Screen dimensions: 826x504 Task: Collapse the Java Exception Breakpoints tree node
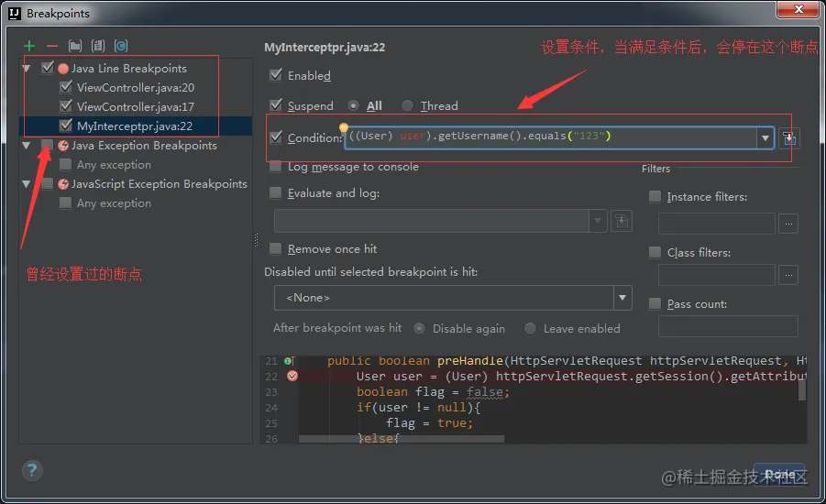point(27,146)
